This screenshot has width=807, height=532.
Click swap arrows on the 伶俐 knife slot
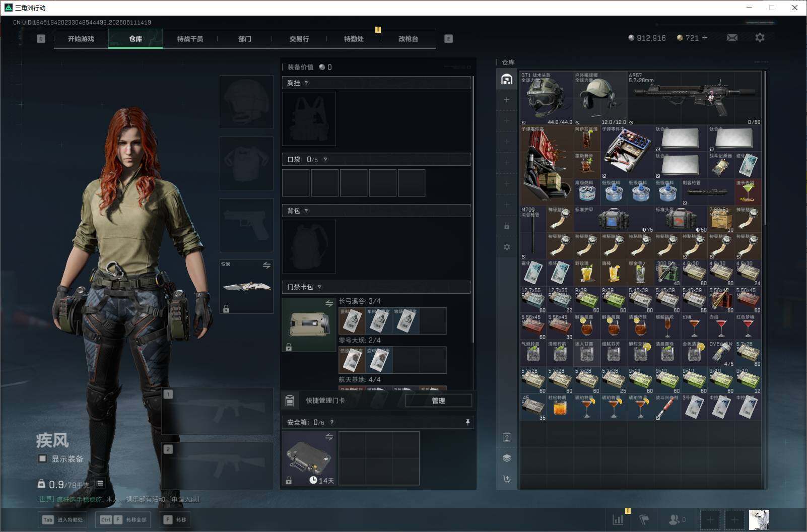266,265
